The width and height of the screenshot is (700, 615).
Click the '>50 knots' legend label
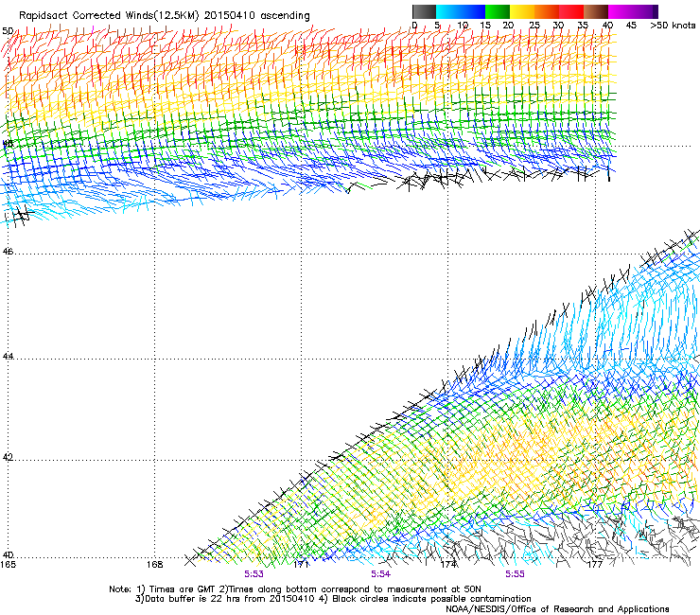tap(673, 25)
